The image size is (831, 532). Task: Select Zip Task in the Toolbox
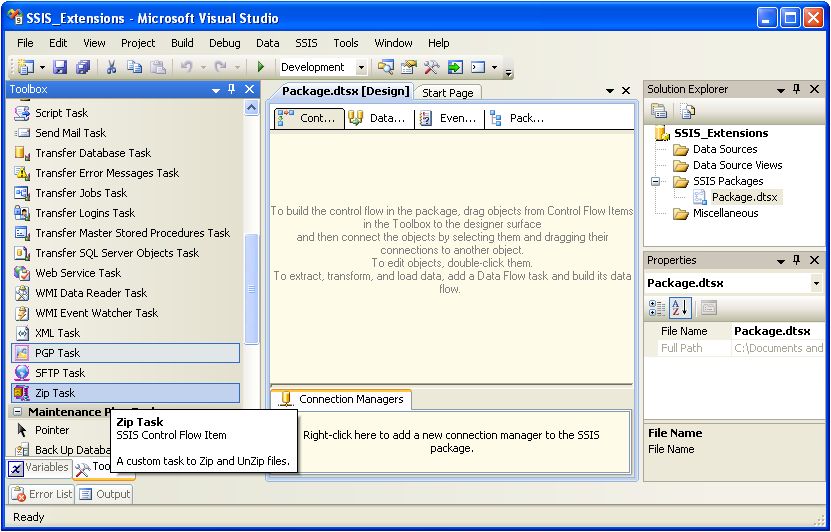click(126, 393)
